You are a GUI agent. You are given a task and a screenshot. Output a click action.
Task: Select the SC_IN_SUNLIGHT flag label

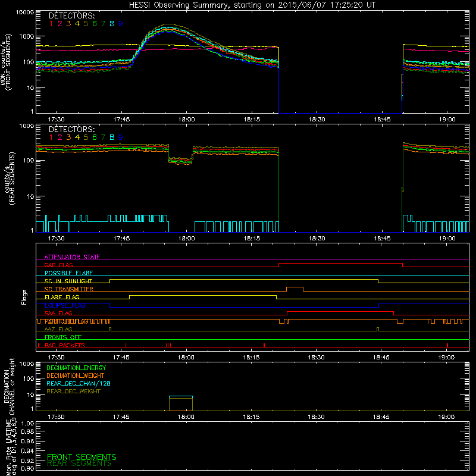coord(68,281)
